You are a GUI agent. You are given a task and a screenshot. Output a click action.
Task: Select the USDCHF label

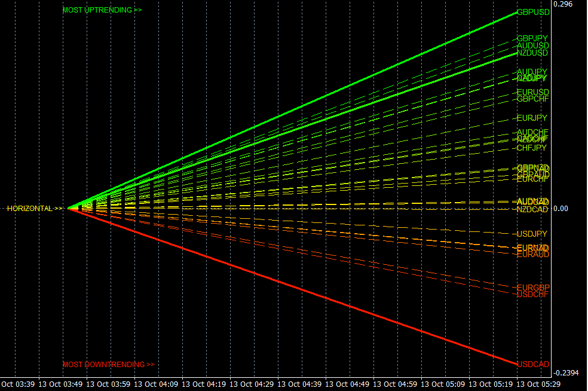(532, 295)
